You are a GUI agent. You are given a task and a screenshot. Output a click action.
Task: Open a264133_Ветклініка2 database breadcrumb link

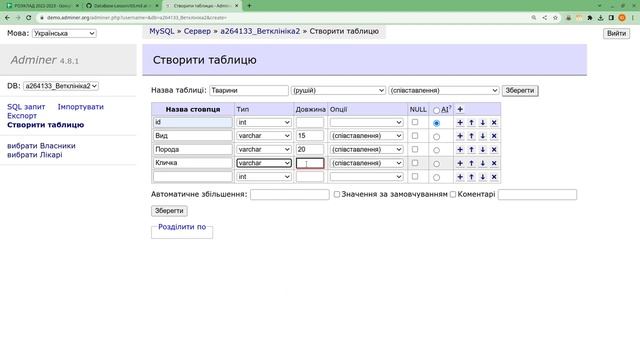pos(260,31)
